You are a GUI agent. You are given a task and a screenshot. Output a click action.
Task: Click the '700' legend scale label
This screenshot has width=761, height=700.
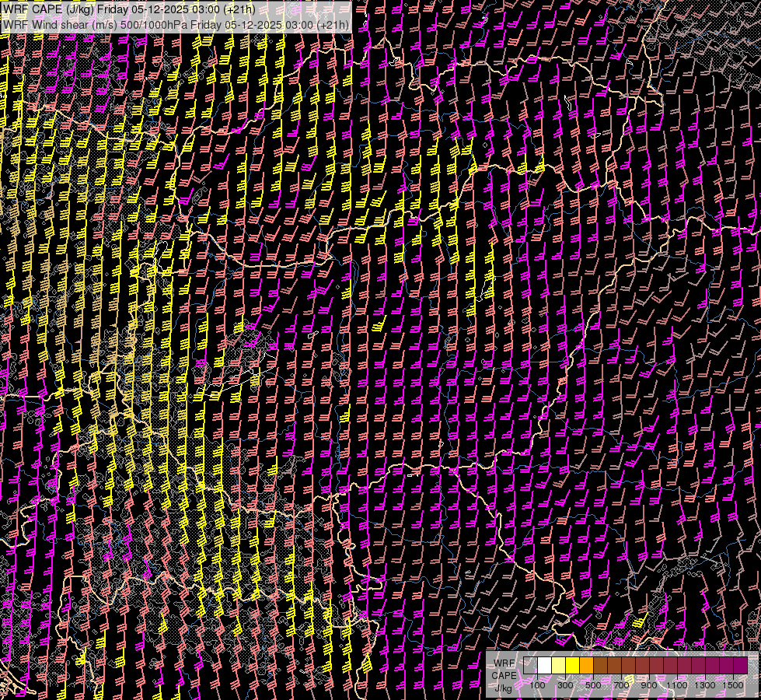pos(621,685)
